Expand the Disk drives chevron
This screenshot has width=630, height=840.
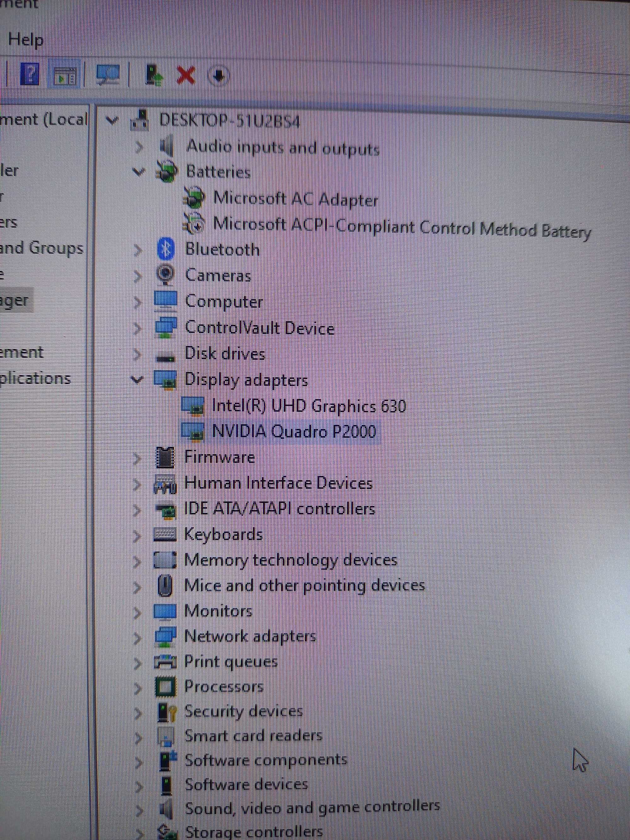[x=137, y=354]
